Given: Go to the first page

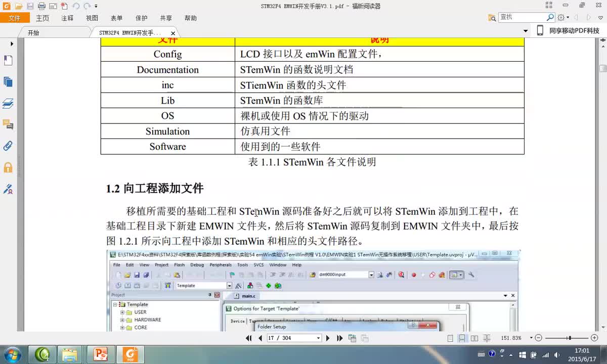Looking at the screenshot, I should click(x=248, y=338).
